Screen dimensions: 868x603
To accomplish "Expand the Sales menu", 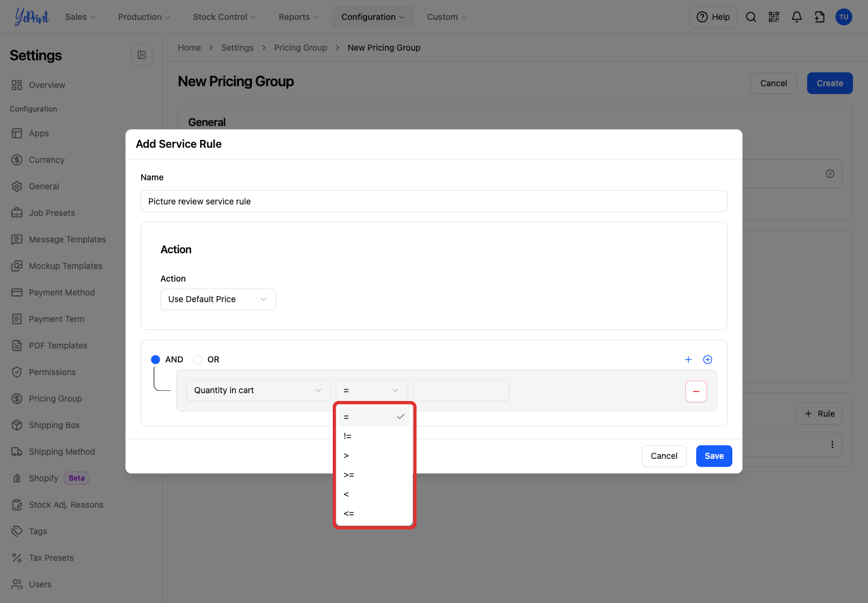I will [80, 17].
